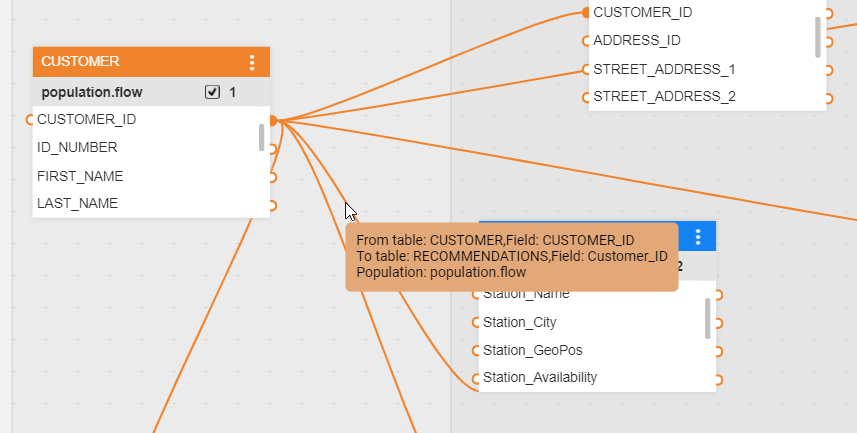Select the CUSTOMER table title header

coord(130,62)
